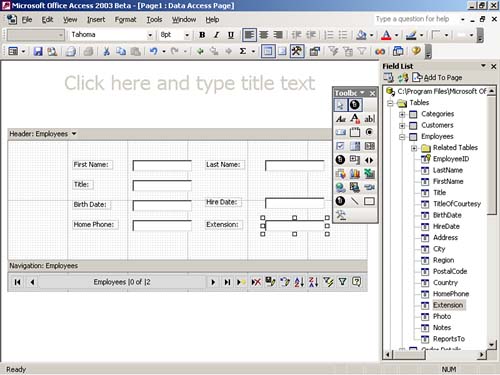Click the Sort Ascending navigation icon

coord(299,282)
